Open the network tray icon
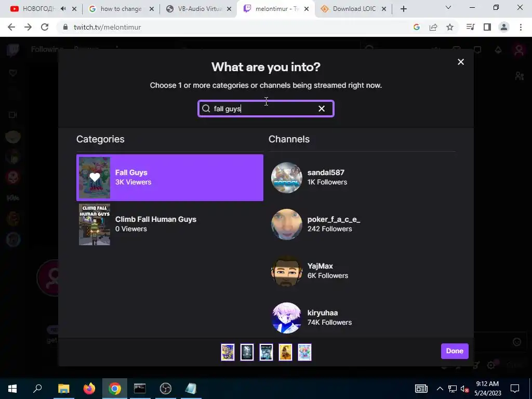Viewport: 532px width, 399px height. (x=453, y=389)
